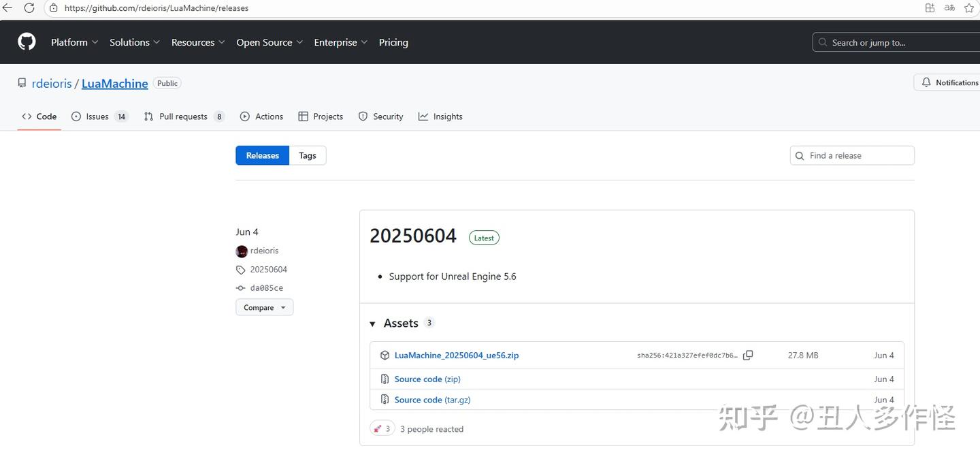
Task: Download Source code (zip)
Action: [427, 379]
